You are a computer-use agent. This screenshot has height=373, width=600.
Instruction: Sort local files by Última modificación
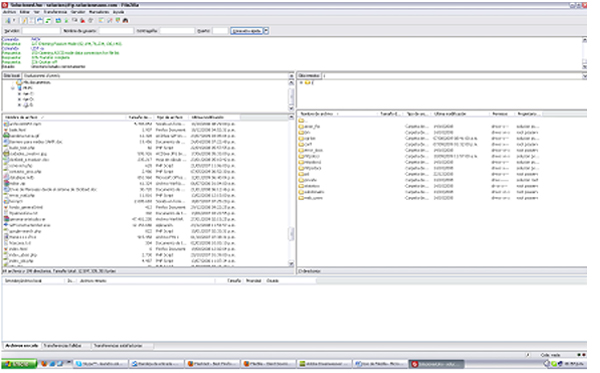pyautogui.click(x=214, y=117)
